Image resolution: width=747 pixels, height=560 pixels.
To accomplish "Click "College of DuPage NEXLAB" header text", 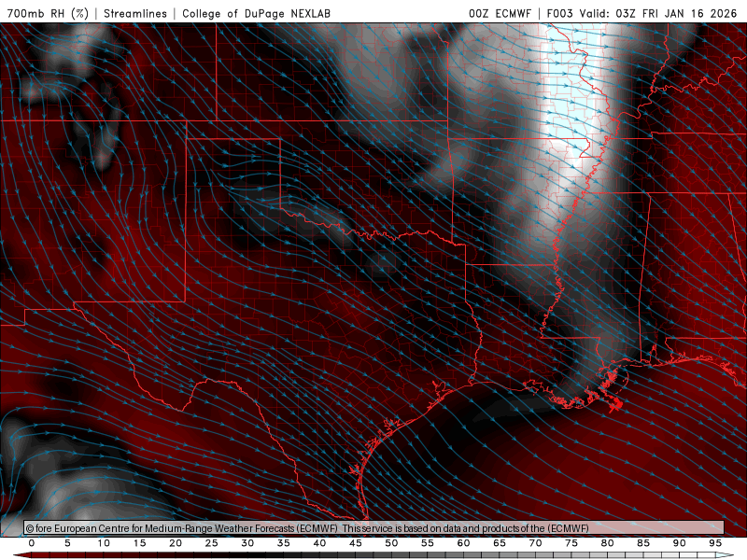I will 256,13.
